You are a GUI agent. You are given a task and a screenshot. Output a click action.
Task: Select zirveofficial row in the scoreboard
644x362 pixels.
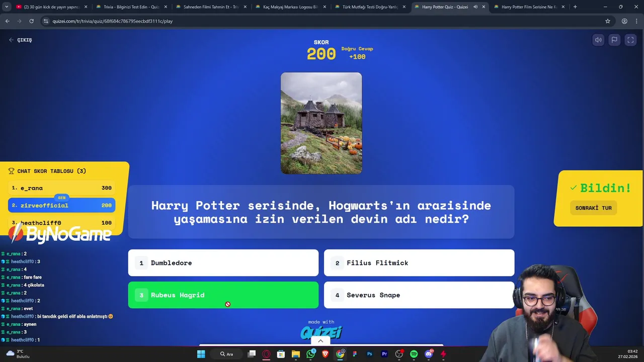[x=61, y=205]
